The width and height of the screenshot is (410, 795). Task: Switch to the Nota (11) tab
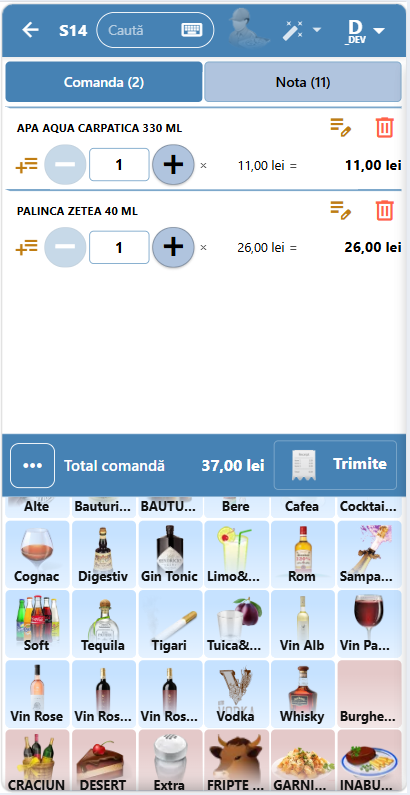(x=303, y=82)
